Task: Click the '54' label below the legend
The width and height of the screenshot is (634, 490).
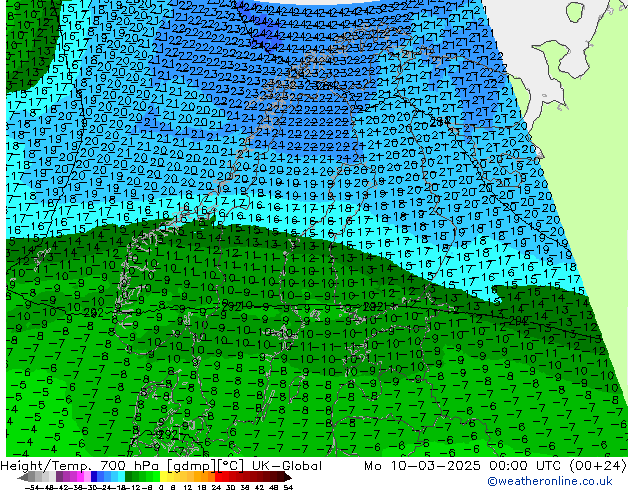Action: 288,488
